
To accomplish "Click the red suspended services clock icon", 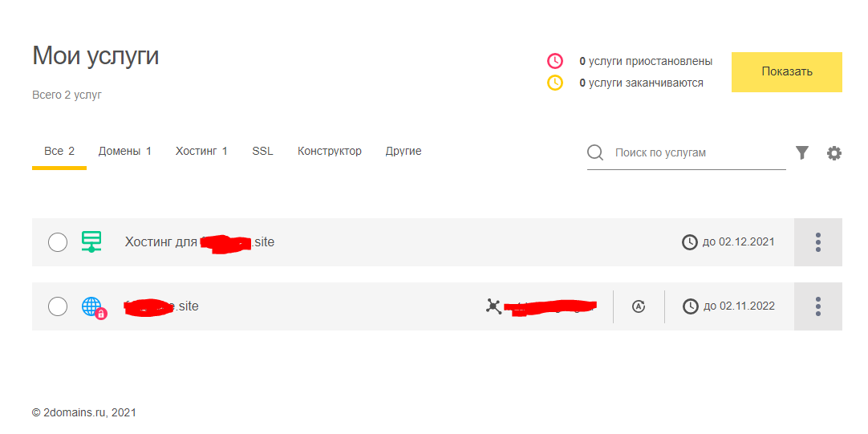I will 555,61.
